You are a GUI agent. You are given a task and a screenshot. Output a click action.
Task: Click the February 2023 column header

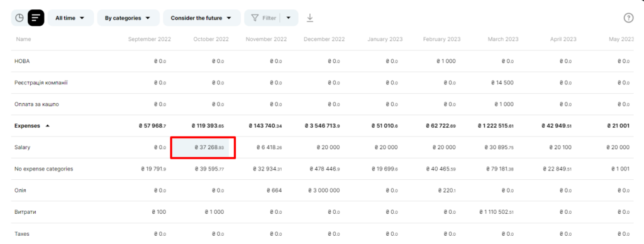pyautogui.click(x=442, y=40)
